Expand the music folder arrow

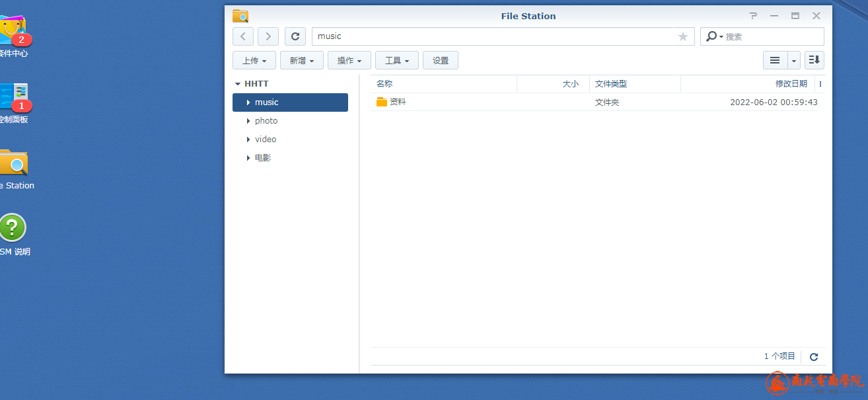(248, 102)
